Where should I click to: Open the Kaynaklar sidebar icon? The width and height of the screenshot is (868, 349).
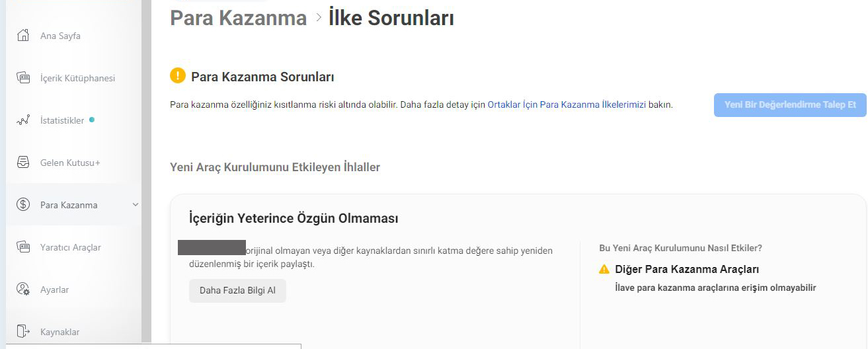23,331
